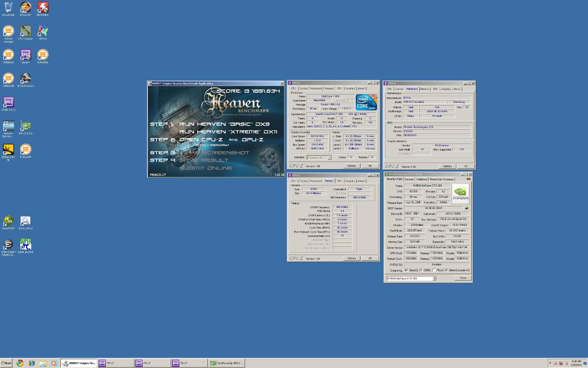Click the NVIDIA logo in GPU-Z
Viewport: 588px width, 368px height.
(460, 194)
